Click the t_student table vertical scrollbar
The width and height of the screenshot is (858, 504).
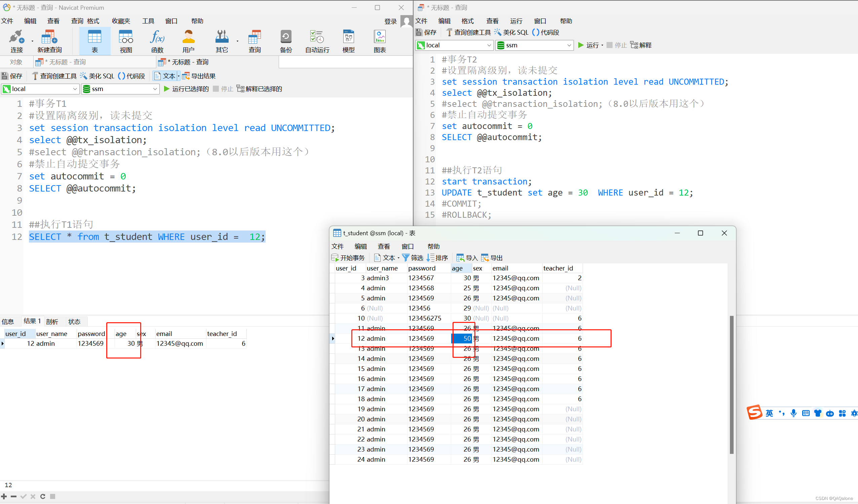click(731, 384)
